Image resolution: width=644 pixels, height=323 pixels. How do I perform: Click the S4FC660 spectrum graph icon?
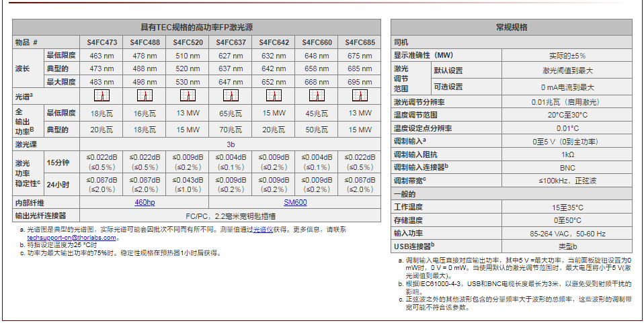pyautogui.click(x=317, y=96)
